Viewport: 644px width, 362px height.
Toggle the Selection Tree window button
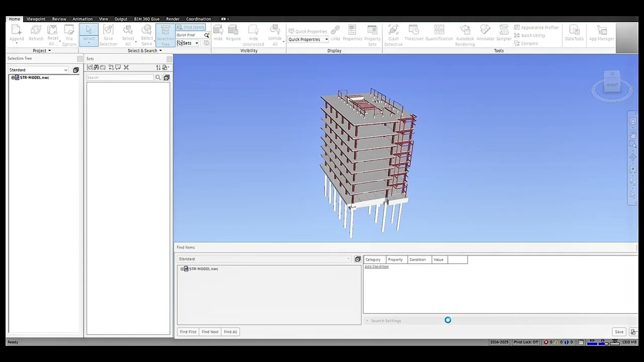click(x=165, y=35)
